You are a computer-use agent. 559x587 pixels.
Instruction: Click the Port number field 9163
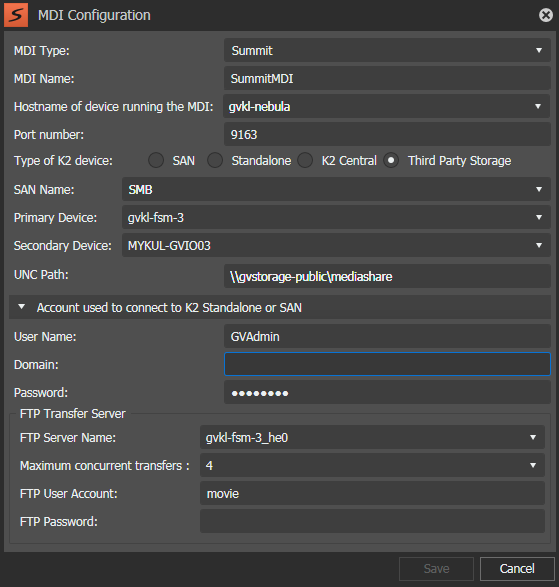pyautogui.click(x=387, y=134)
